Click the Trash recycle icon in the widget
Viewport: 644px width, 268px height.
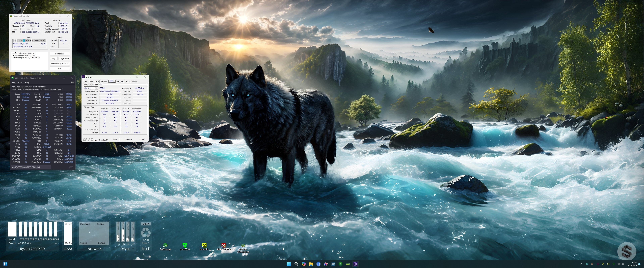(146, 232)
